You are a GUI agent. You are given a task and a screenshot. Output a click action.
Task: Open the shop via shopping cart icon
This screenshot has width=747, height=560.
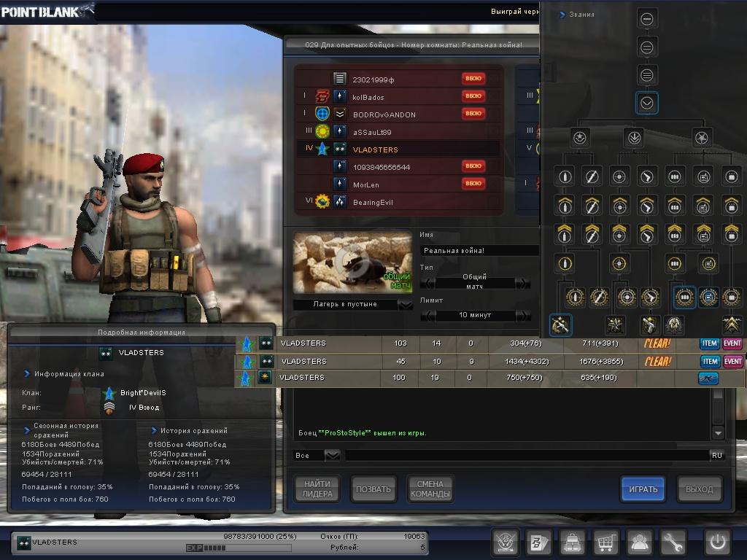605,542
